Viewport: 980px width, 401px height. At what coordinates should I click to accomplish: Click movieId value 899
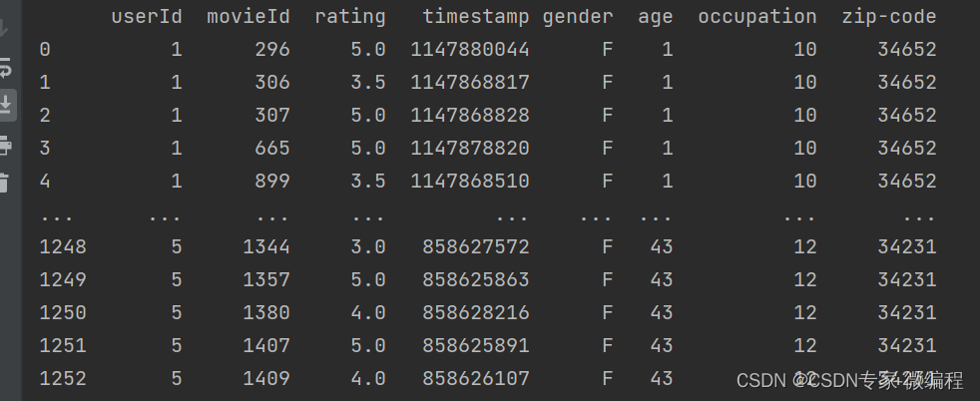click(x=272, y=182)
